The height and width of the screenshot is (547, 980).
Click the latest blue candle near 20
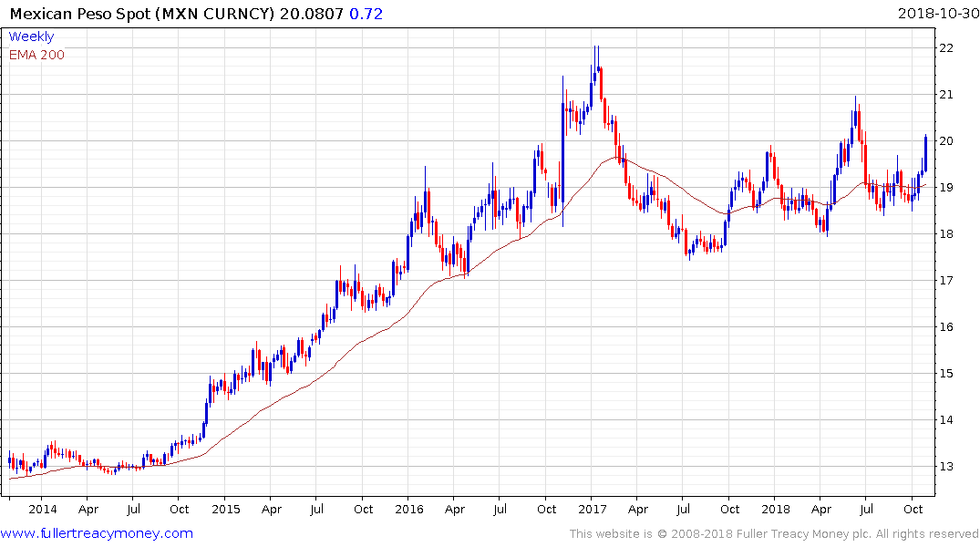(x=925, y=152)
